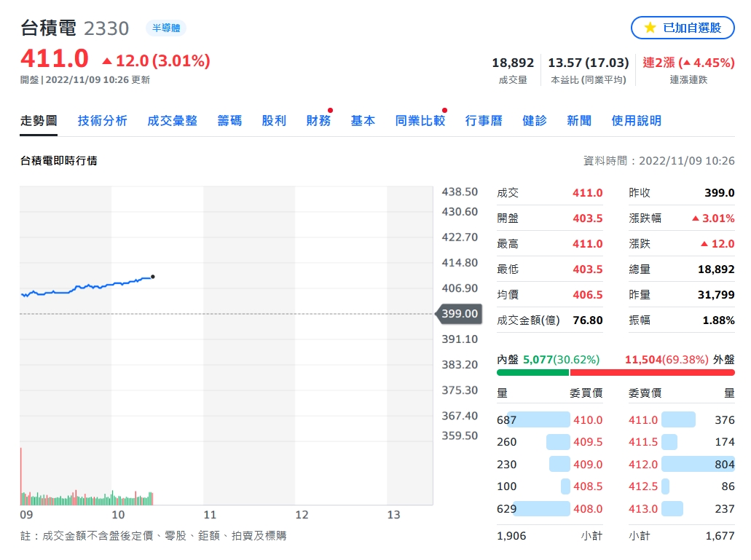
Task: Click the 399.00 previous close price marker
Action: pos(459,314)
